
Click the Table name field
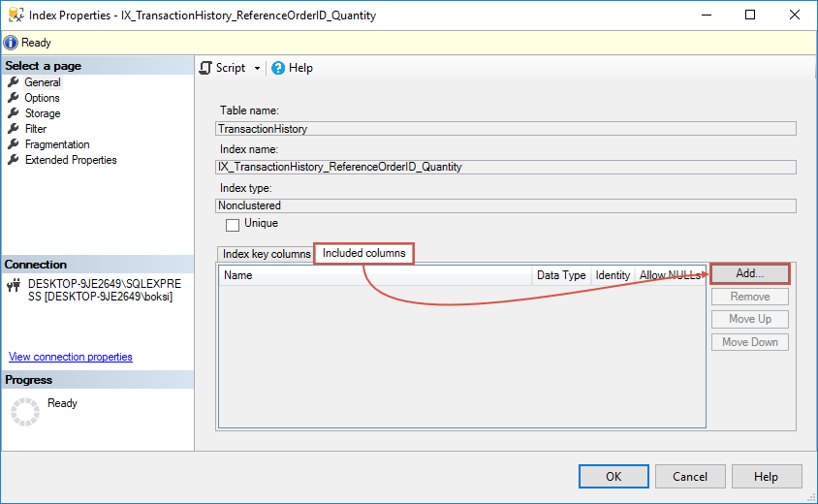pyautogui.click(x=506, y=129)
